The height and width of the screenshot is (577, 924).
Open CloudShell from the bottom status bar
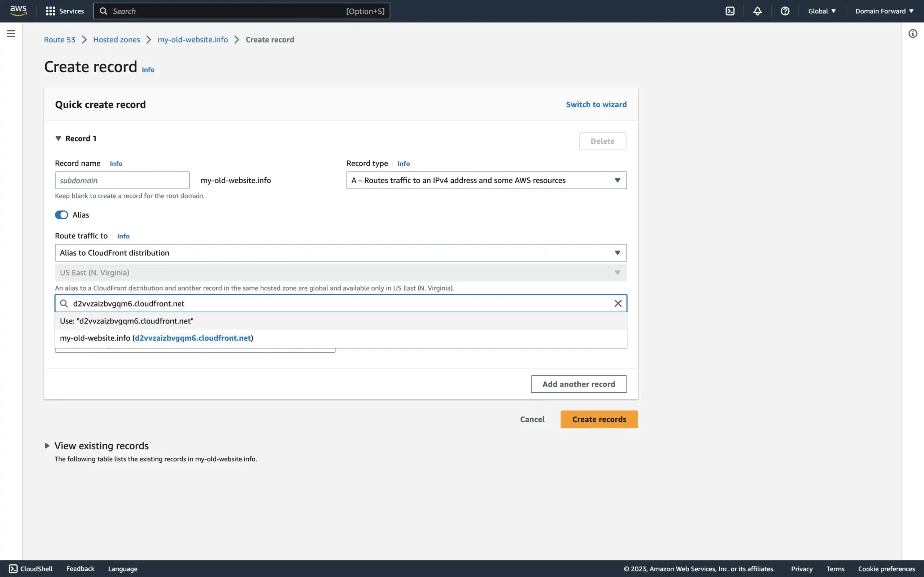(31, 568)
